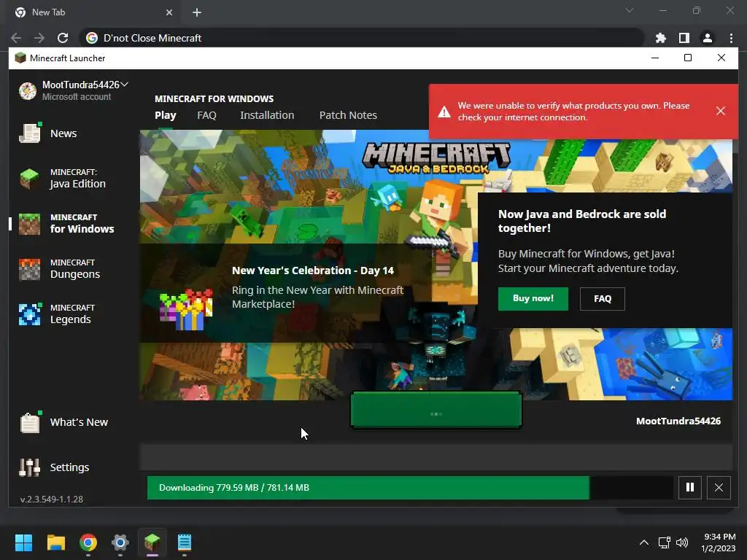Open the News section icon
This screenshot has height=560, width=747.
[29, 133]
